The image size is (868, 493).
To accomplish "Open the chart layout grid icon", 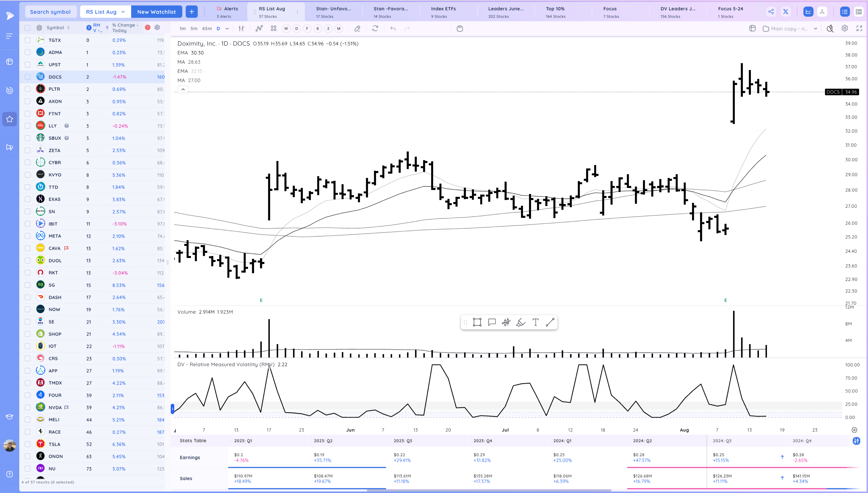I will click(x=273, y=29).
